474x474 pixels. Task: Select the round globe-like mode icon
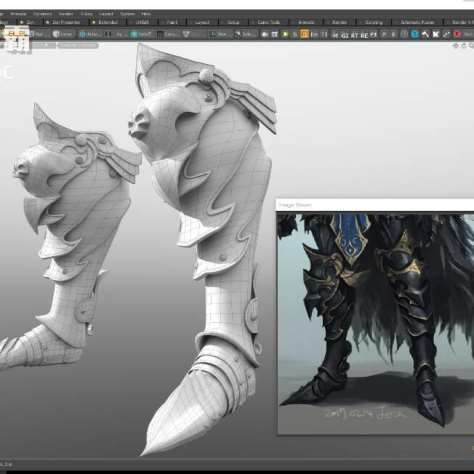tap(56, 34)
